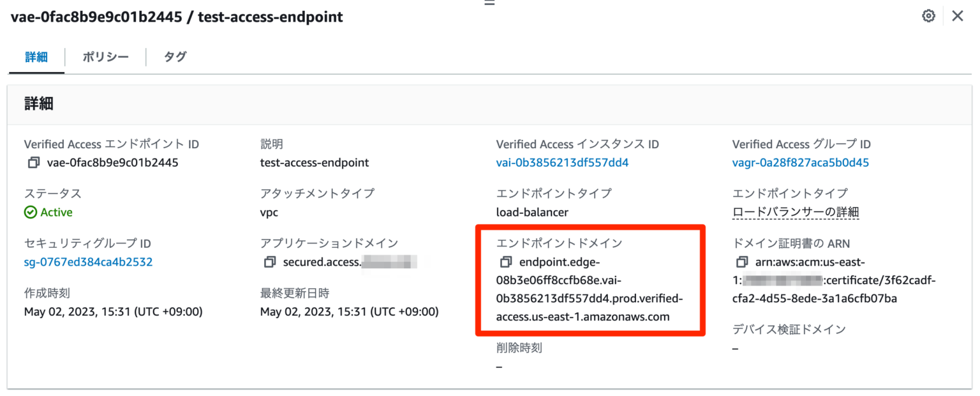The image size is (980, 396).
Task: Select the 詳細 tab
Action: click(x=36, y=57)
